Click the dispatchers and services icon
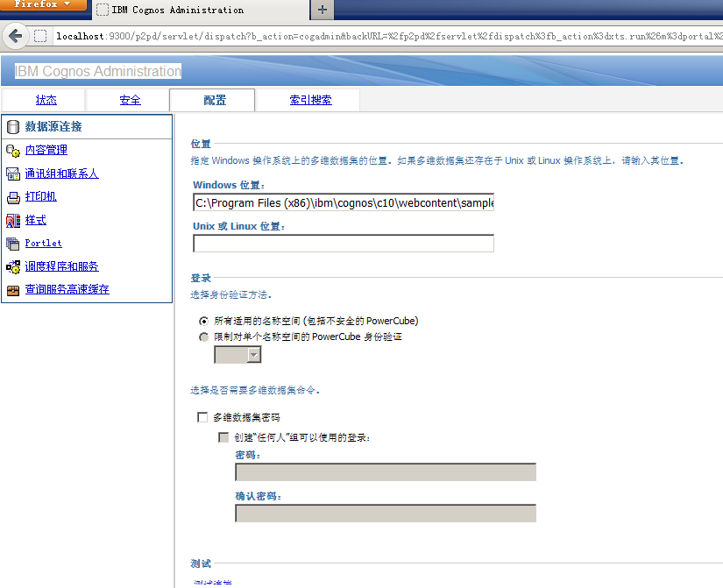Viewport: 723px width, 588px height. [x=13, y=266]
